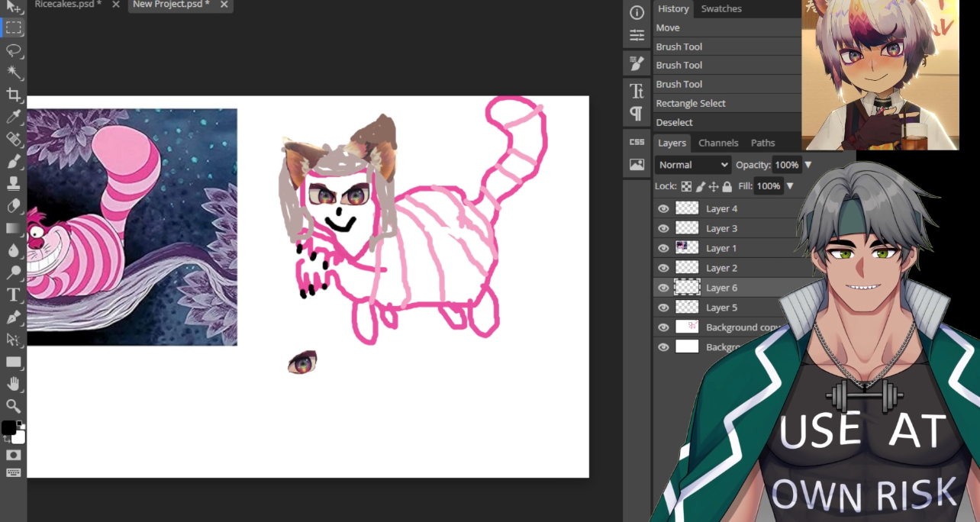Open the Info panel icon

click(637, 12)
